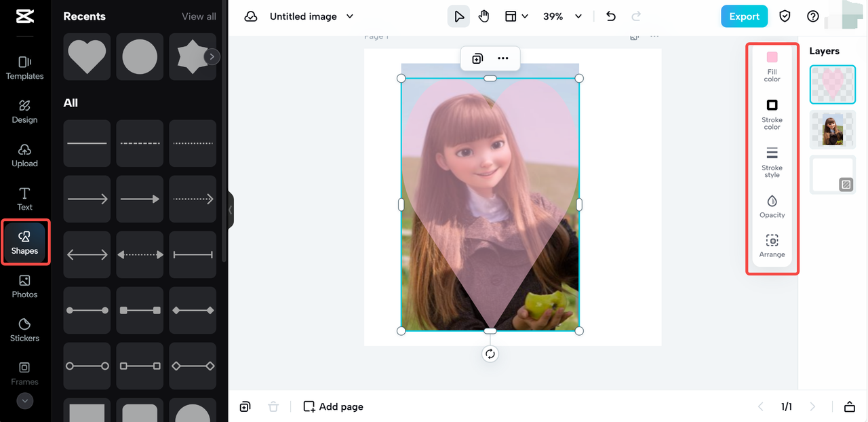Select the hand pan tool
Viewport: 868px width, 422px height.
tap(484, 16)
